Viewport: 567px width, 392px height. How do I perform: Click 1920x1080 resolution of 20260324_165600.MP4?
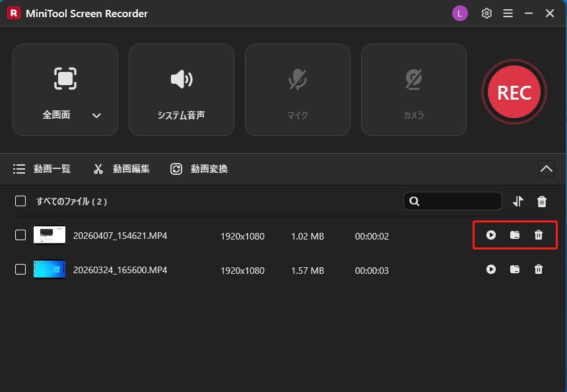click(243, 271)
